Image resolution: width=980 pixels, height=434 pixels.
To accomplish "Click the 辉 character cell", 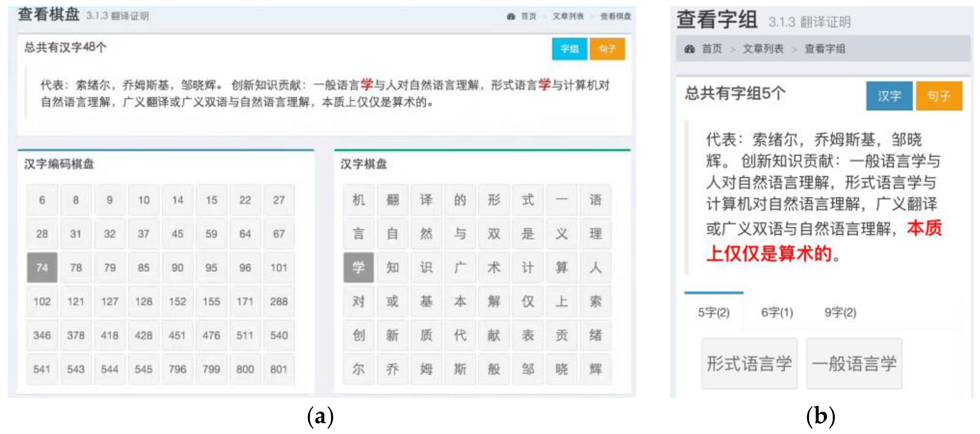I will [x=595, y=369].
